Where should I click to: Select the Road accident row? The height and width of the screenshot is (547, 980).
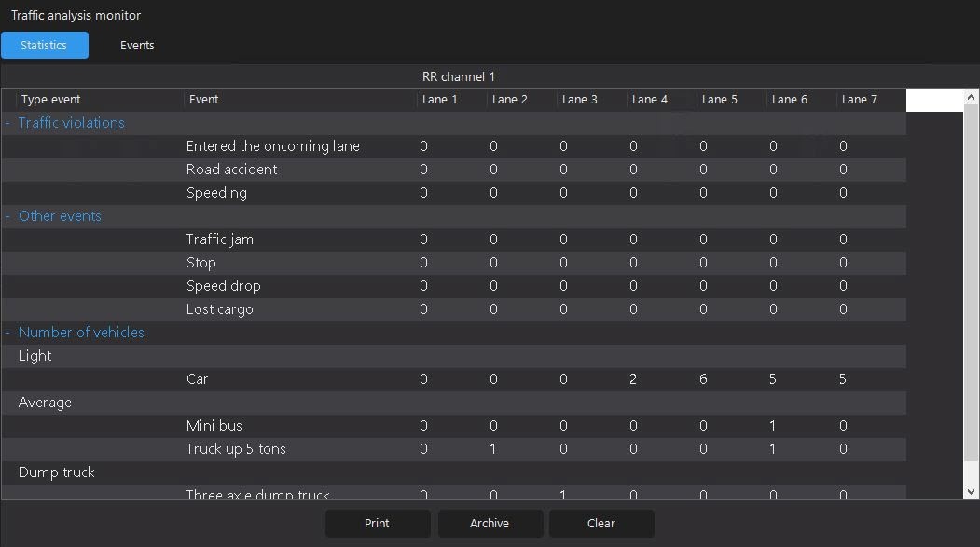click(x=232, y=170)
